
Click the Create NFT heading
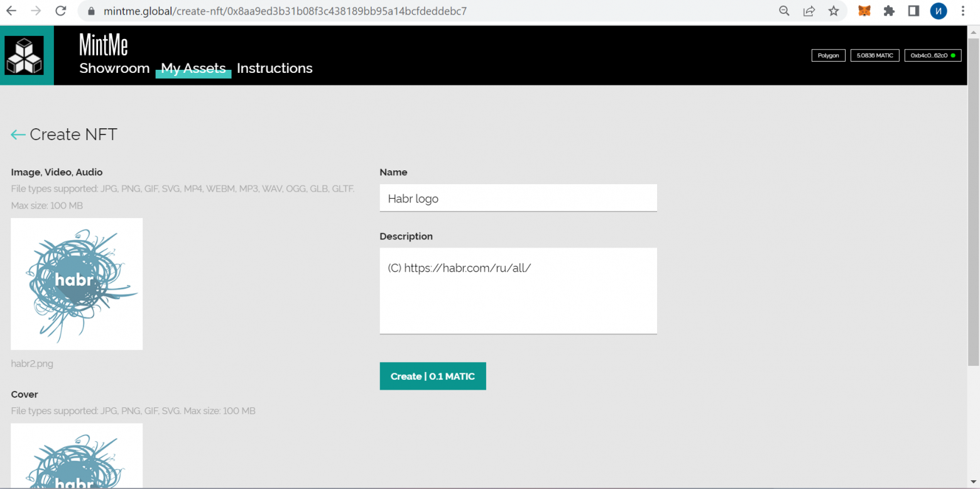73,135
